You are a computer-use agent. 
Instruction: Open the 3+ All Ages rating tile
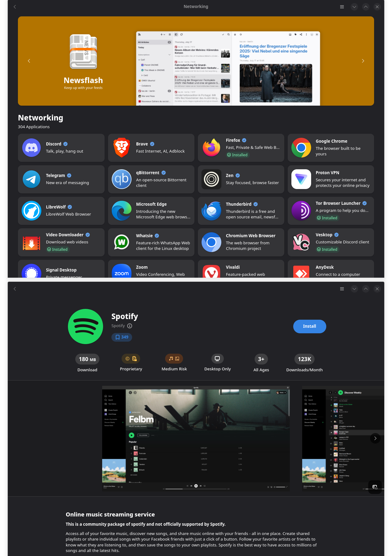(261, 363)
